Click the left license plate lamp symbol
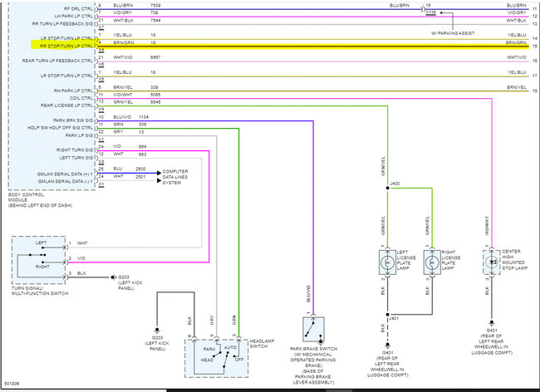540x392 pixels. tap(387, 262)
